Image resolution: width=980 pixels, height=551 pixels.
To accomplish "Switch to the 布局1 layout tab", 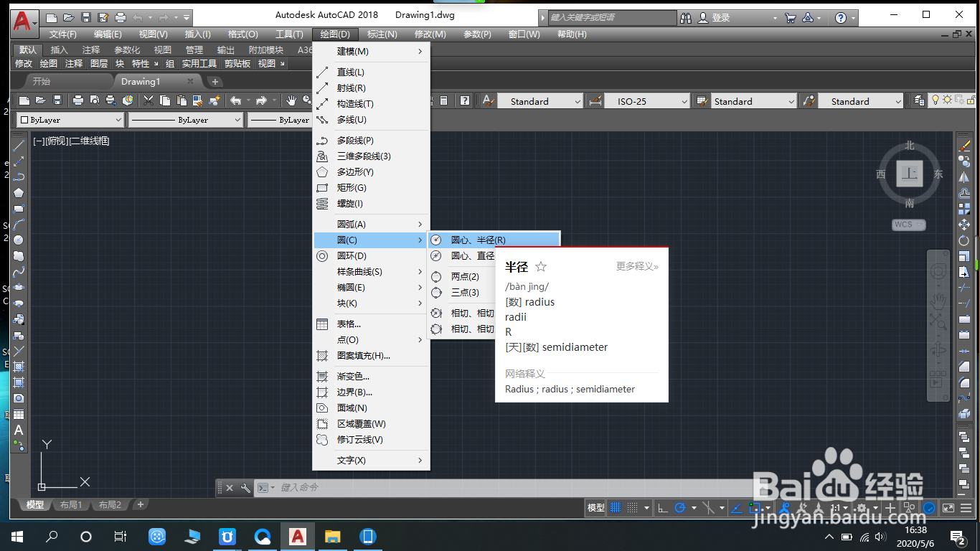I will point(70,505).
